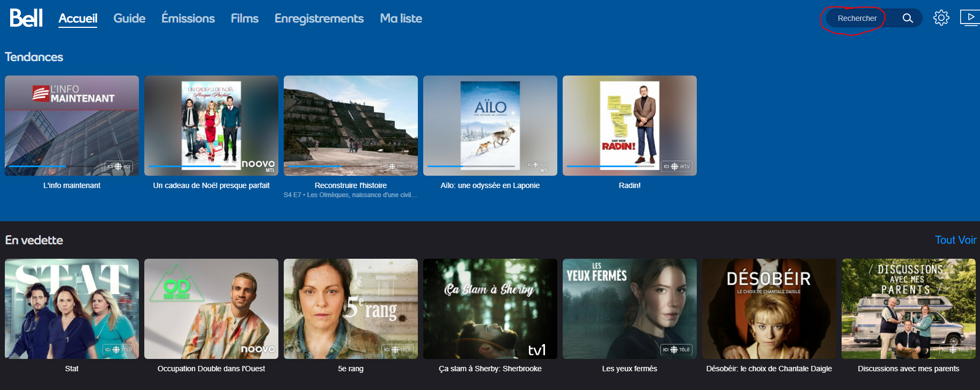Image resolution: width=980 pixels, height=390 pixels.
Task: Open the Ma liste tab
Action: [x=401, y=18]
